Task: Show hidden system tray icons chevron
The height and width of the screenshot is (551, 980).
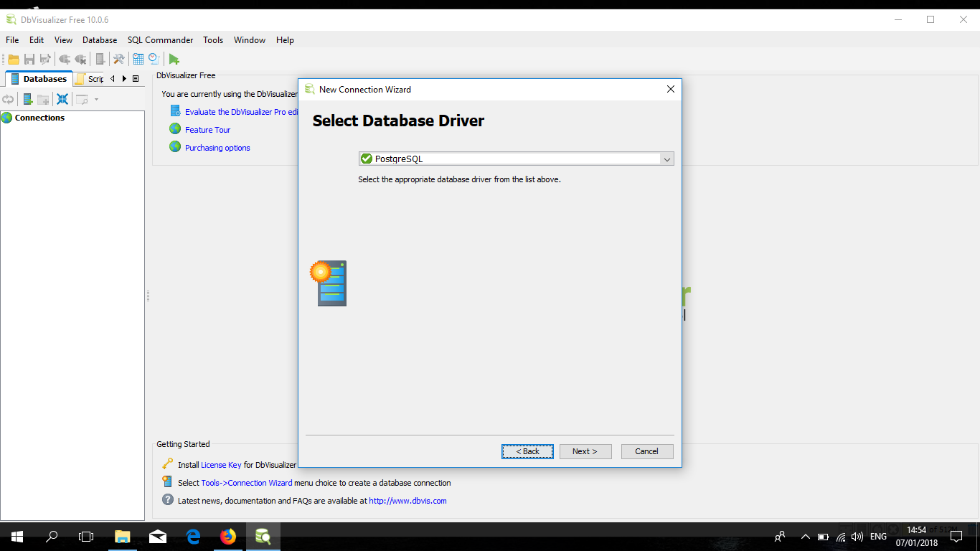Action: click(805, 537)
